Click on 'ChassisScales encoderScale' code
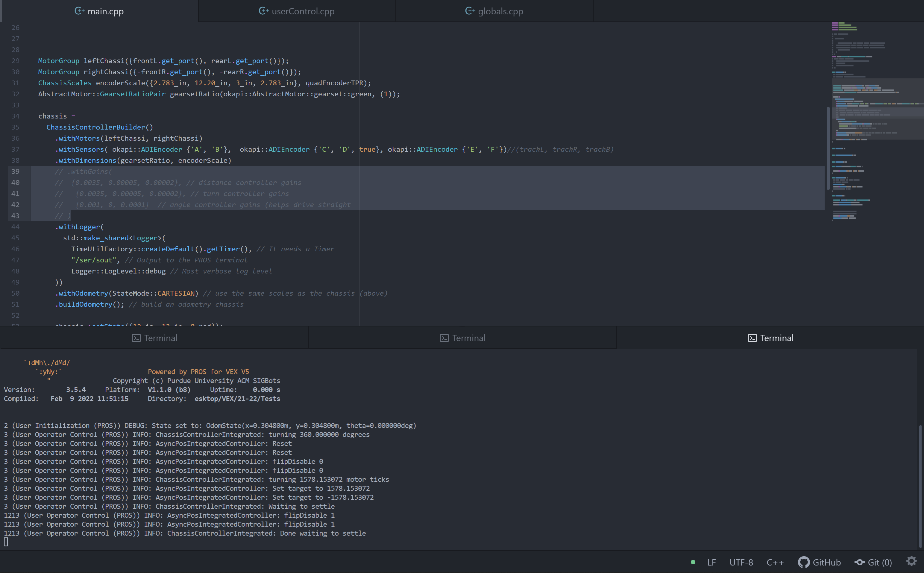Image resolution: width=924 pixels, height=573 pixels. coord(205,83)
